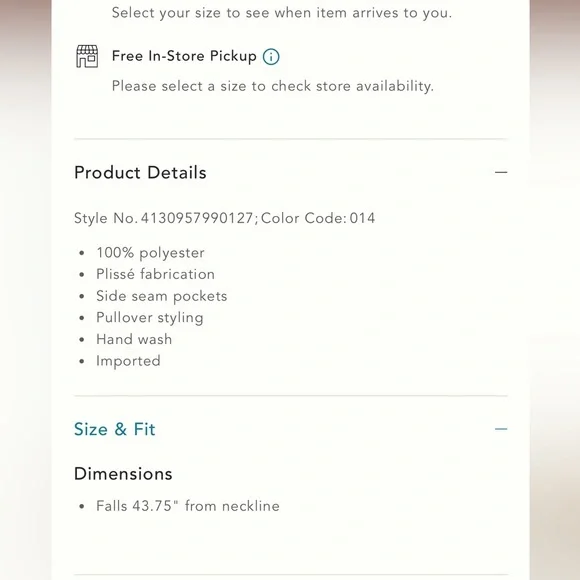The image size is (580, 580).
Task: Collapse the Product Details section
Action: (501, 172)
